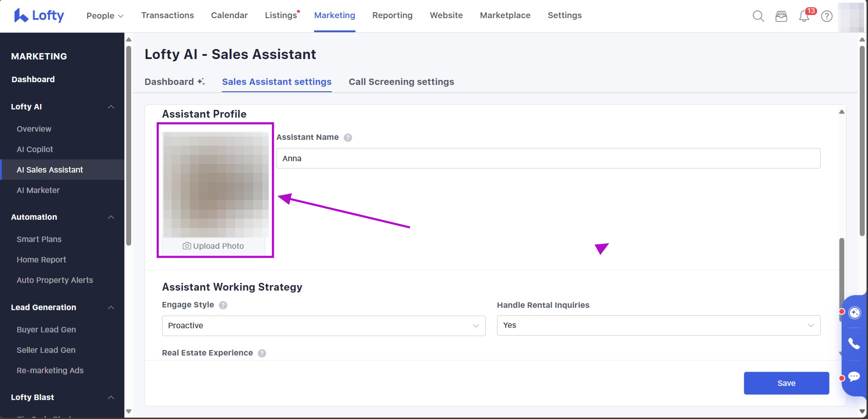This screenshot has height=419, width=868.
Task: Open Calendar in top navigation
Action: [229, 15]
